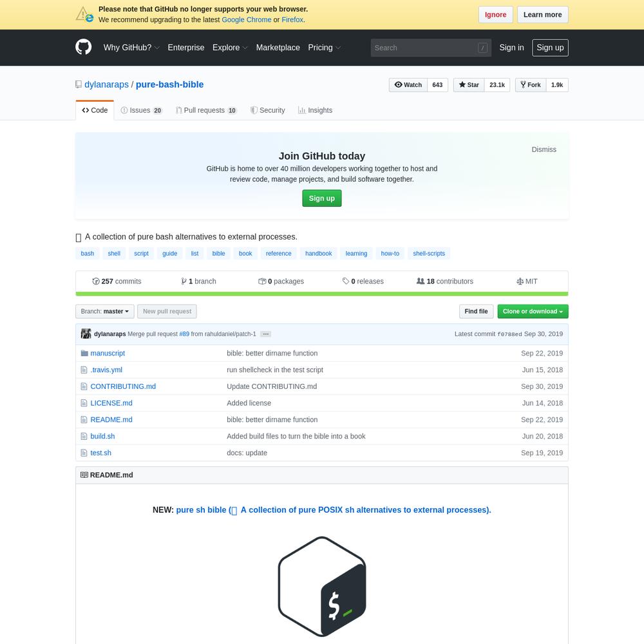Click the Find file button
Viewport: 644px width, 644px height.
(x=476, y=311)
